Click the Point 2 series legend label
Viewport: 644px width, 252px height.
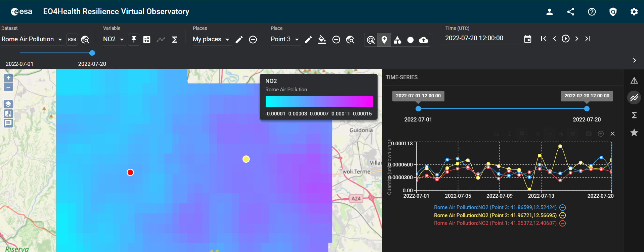click(495, 215)
